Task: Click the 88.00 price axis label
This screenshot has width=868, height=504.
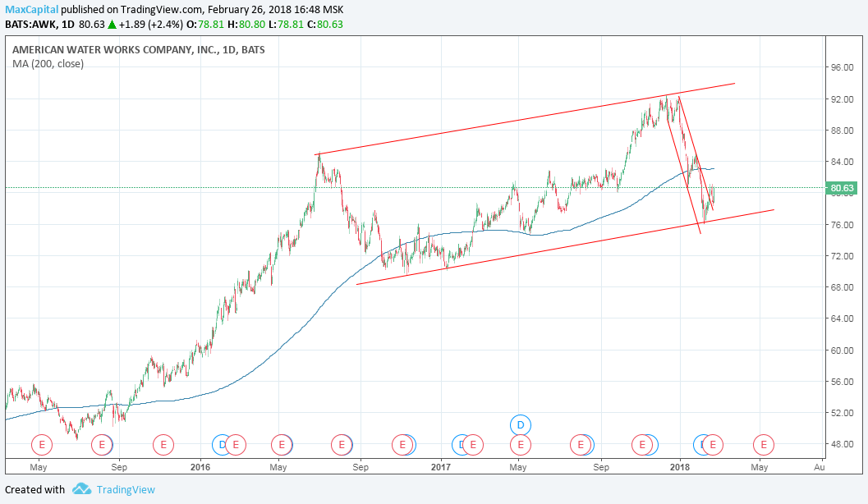Action: coord(842,131)
